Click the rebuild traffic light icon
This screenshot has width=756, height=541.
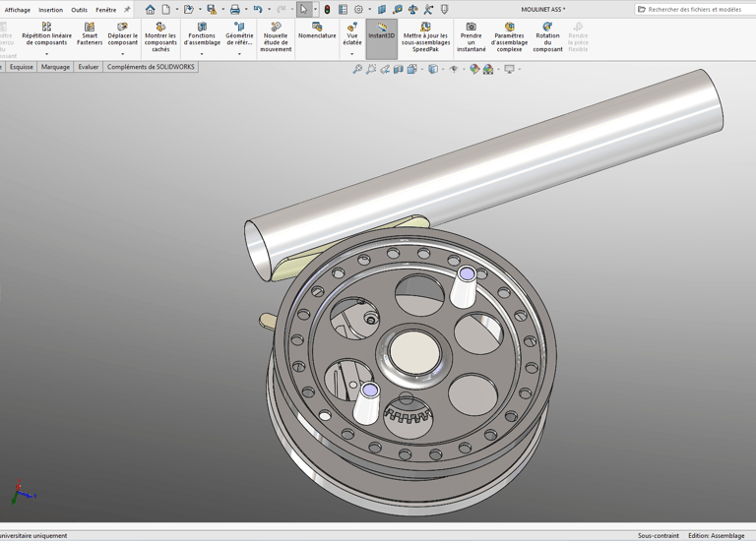click(x=327, y=10)
